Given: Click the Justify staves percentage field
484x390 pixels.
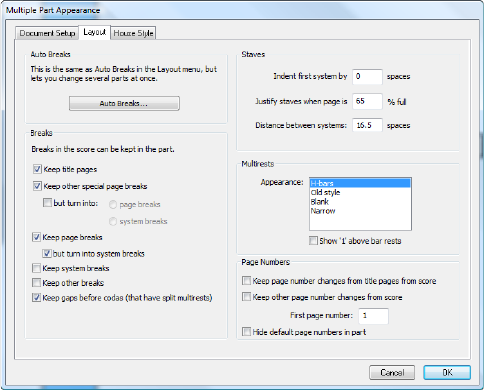Looking at the screenshot, I should (x=367, y=101).
